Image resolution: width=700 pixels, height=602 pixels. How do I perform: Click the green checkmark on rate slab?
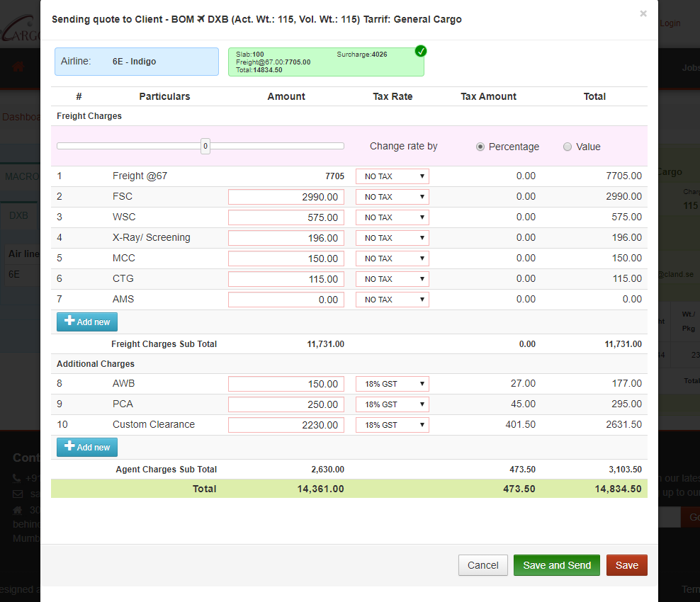click(x=421, y=51)
